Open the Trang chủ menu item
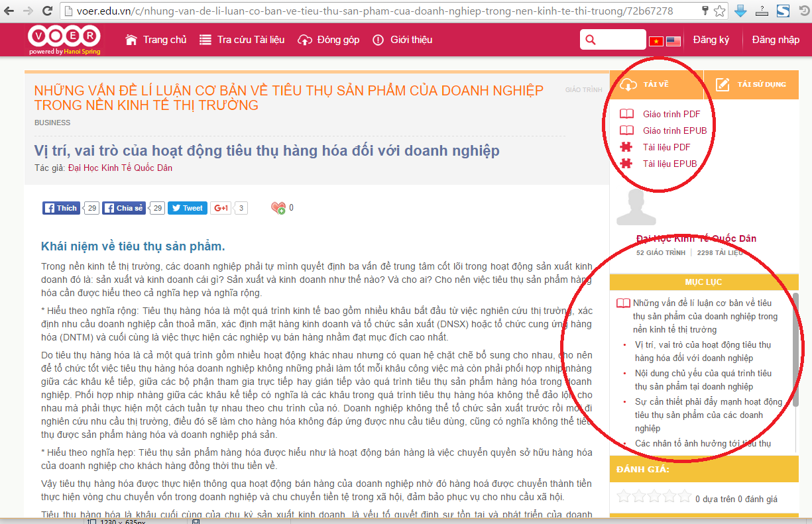Image resolution: width=812 pixels, height=524 pixels. (156, 40)
